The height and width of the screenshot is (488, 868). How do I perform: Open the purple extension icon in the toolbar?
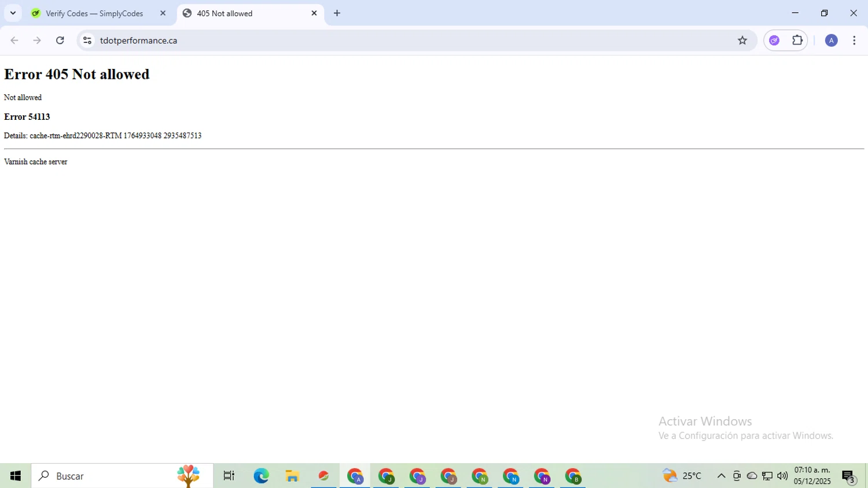tap(774, 41)
